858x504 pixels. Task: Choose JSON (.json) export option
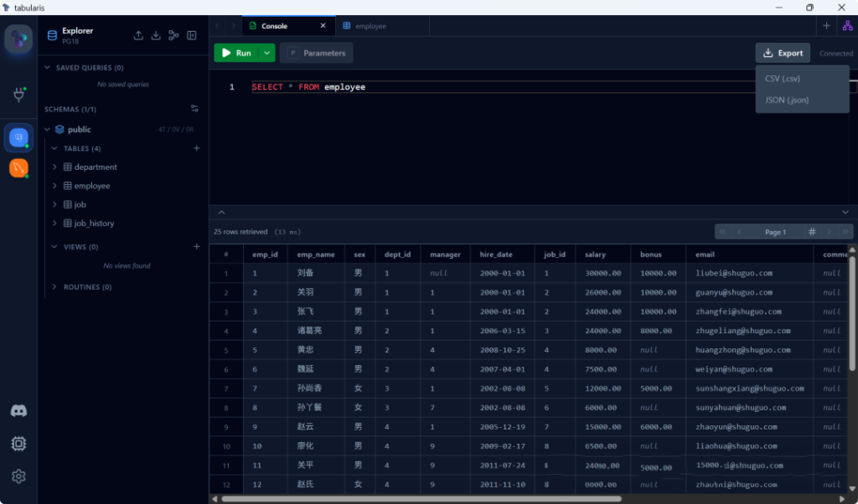[x=787, y=100]
